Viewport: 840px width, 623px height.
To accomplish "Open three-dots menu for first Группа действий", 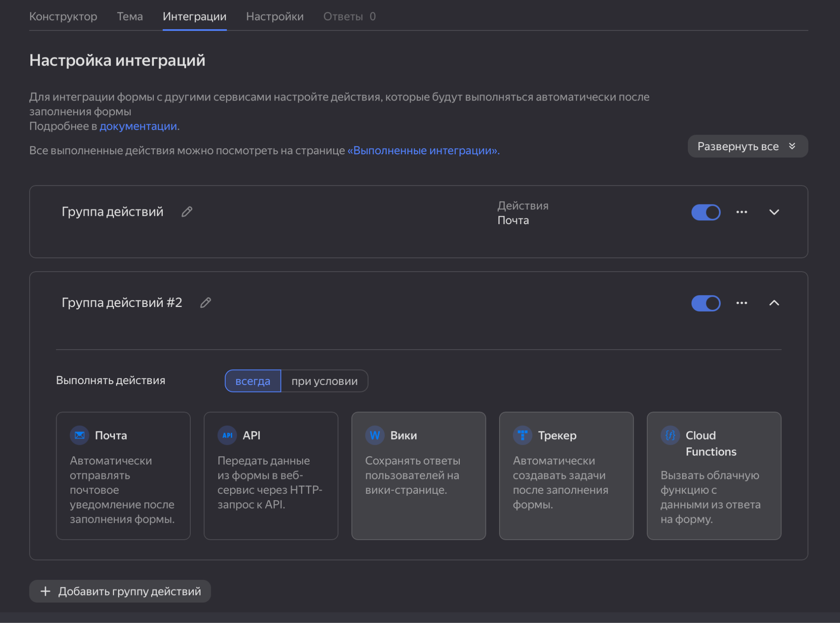I will click(x=742, y=212).
